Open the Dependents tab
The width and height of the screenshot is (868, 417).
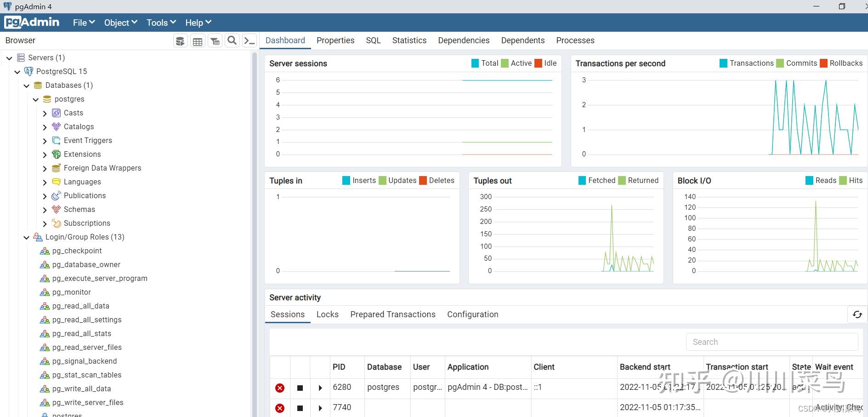click(x=523, y=40)
